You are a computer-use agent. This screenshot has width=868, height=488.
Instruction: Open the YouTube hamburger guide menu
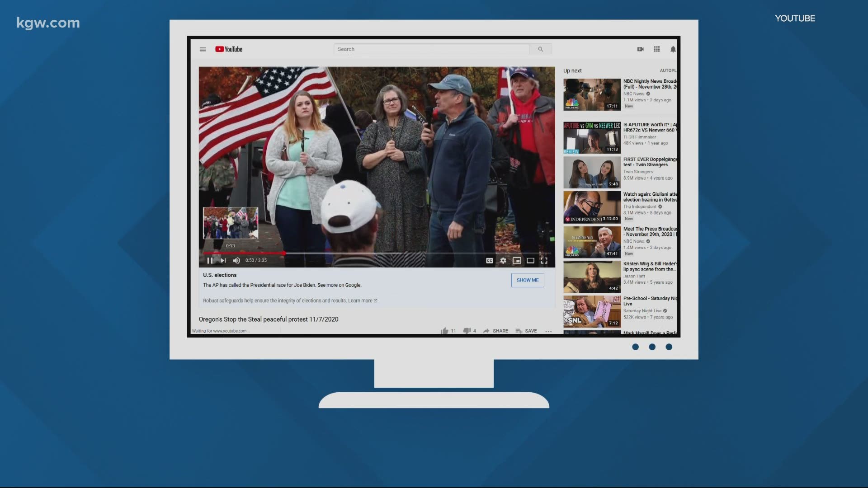pos(203,49)
